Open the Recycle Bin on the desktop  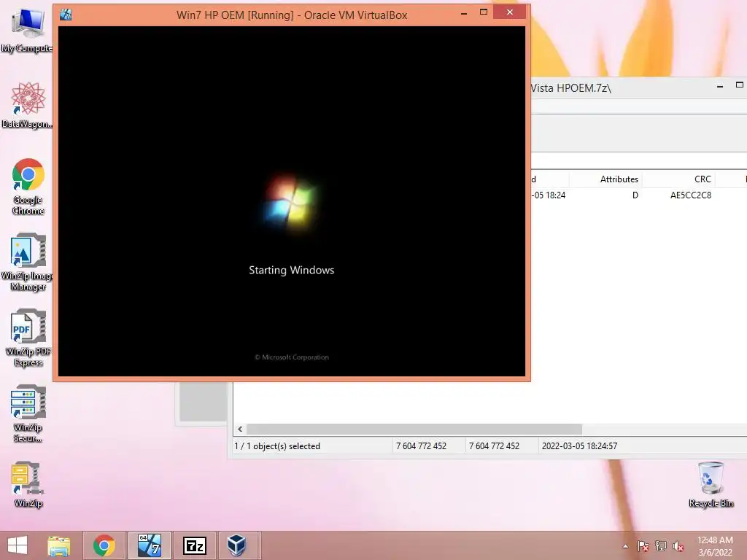711,484
